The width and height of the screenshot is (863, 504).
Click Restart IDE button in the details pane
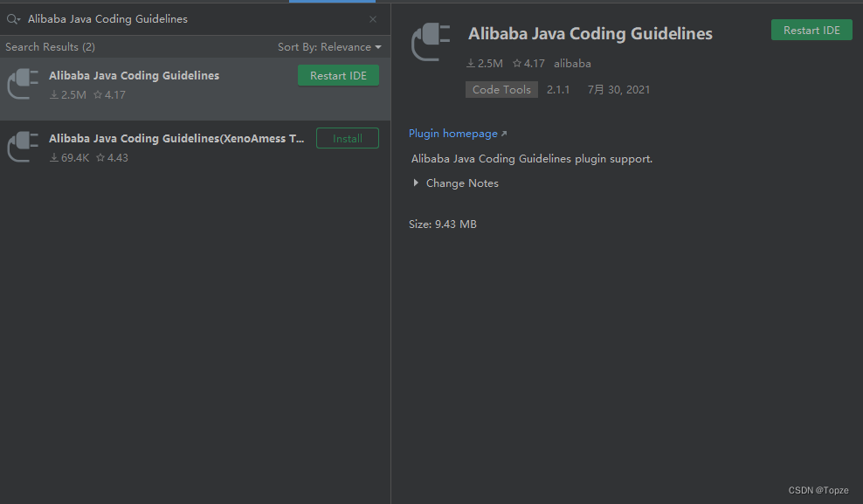[x=811, y=31]
